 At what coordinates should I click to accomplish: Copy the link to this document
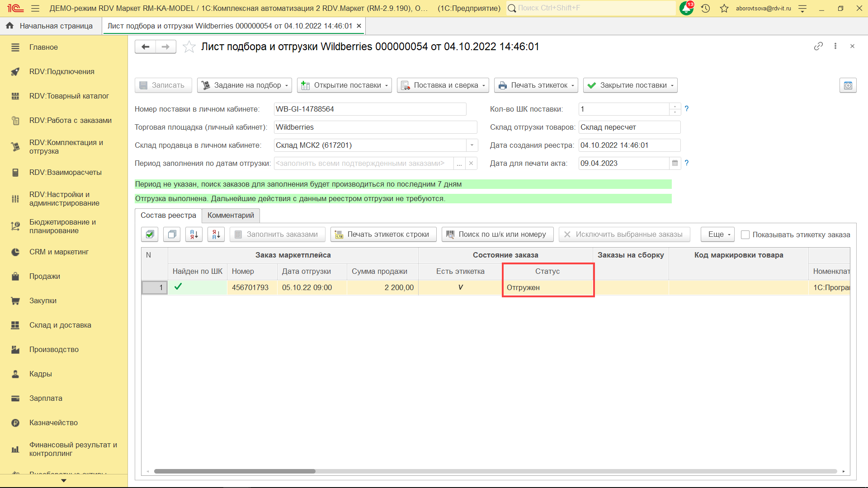[818, 46]
